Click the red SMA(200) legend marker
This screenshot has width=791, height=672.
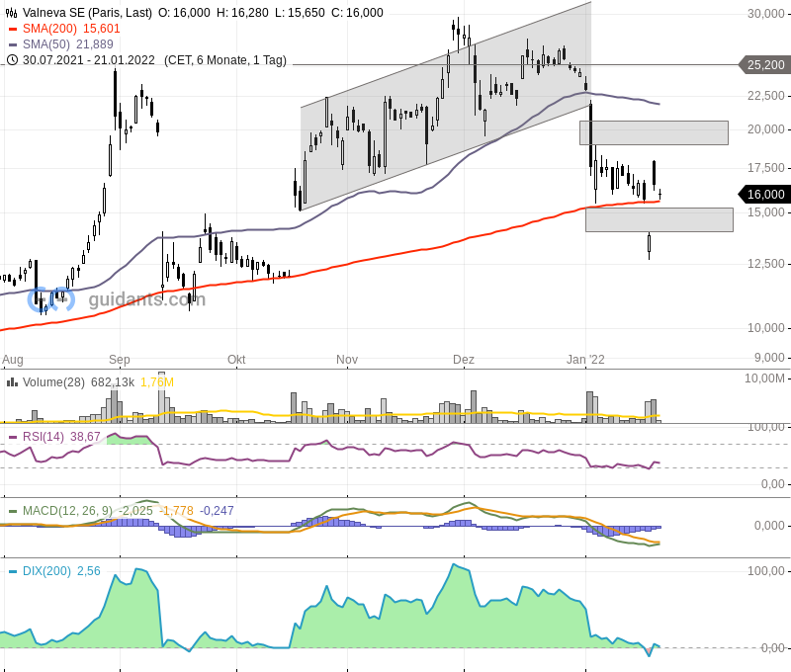click(13, 29)
